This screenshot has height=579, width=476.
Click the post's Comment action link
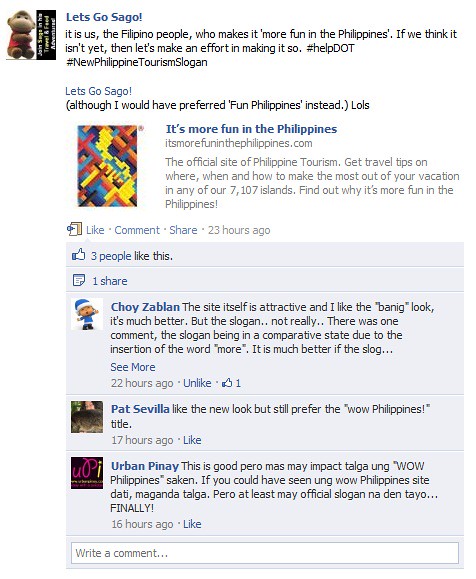[x=137, y=230]
